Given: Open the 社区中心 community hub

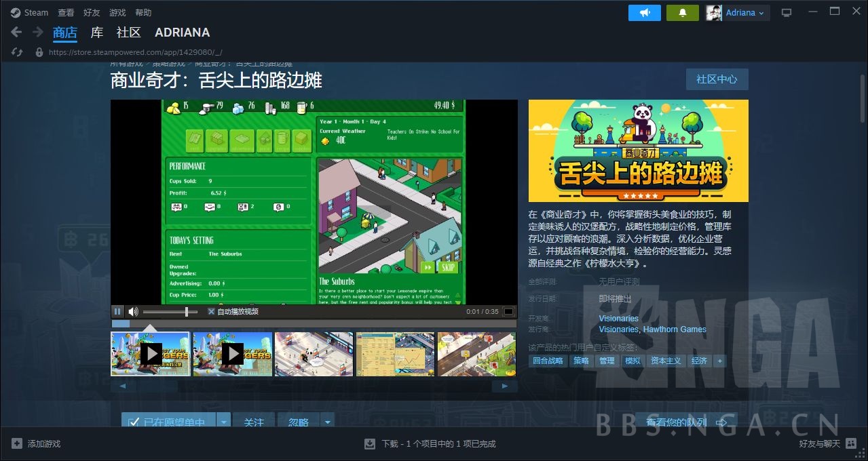Looking at the screenshot, I should [717, 79].
